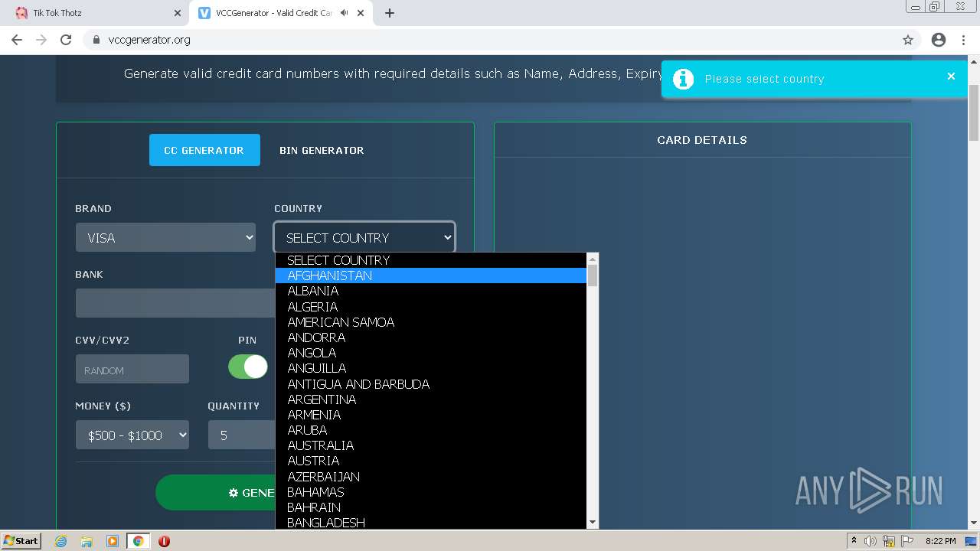The width and height of the screenshot is (980, 551).
Task: Switch to the BIN GENERATOR tab
Action: point(322,150)
